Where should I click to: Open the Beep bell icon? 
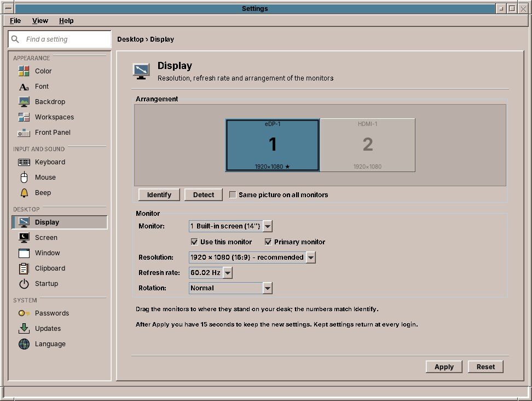(24, 192)
